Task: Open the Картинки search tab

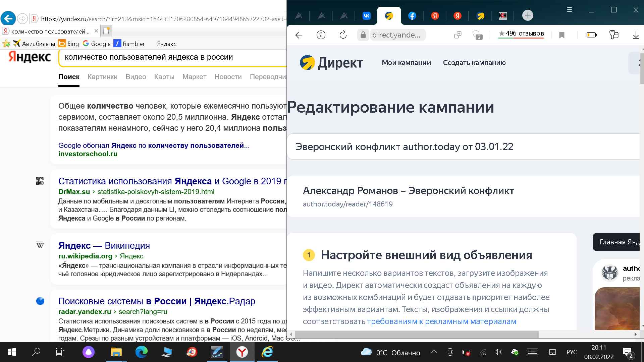Action: [102, 77]
